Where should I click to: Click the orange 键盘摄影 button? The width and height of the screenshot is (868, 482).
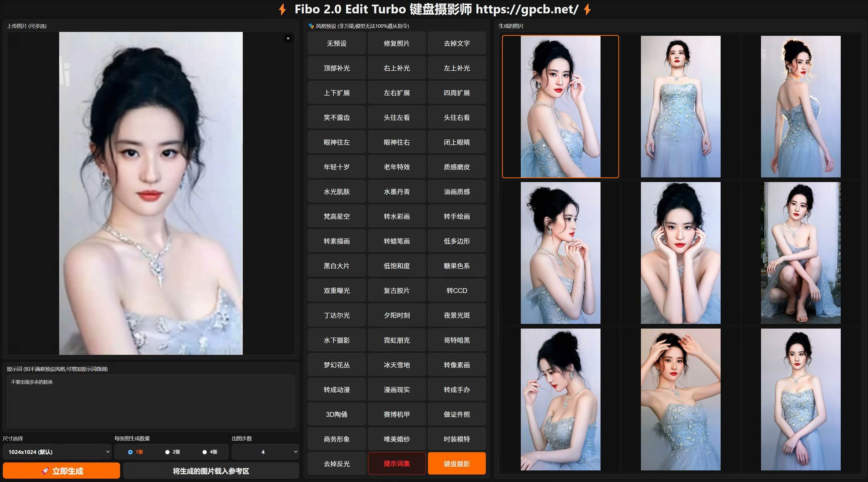pyautogui.click(x=457, y=464)
